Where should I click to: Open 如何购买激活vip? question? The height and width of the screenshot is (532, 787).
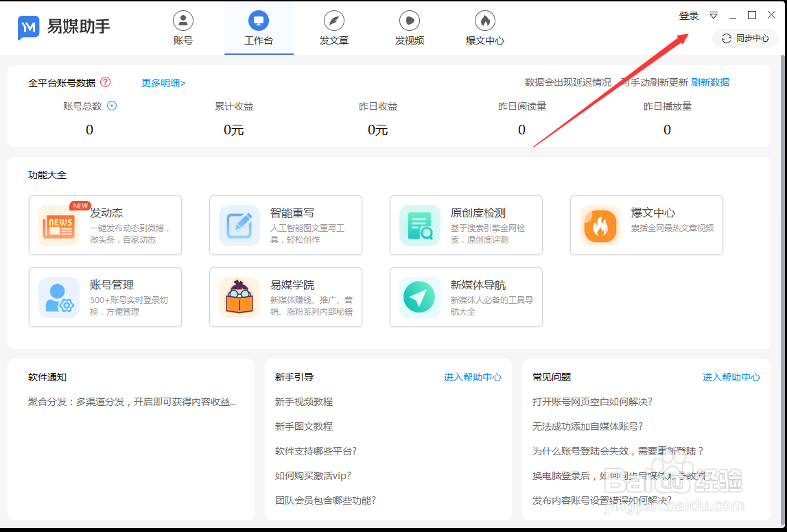coord(313,476)
